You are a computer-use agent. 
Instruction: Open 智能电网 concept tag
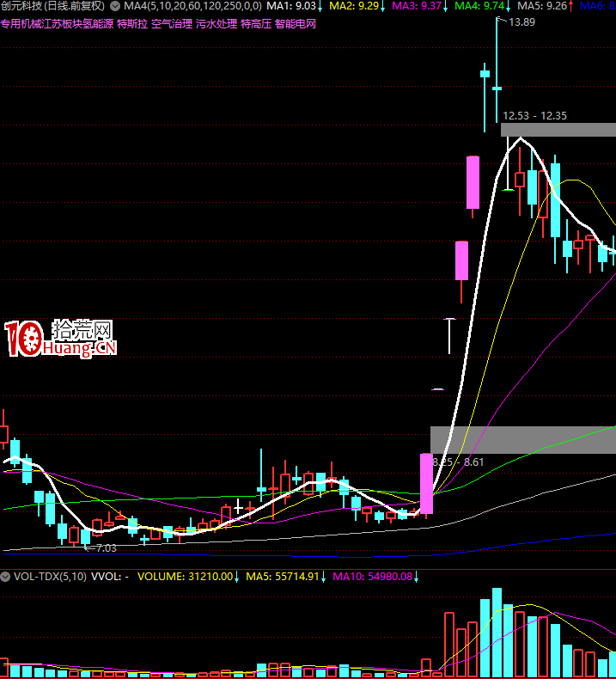coord(296,24)
